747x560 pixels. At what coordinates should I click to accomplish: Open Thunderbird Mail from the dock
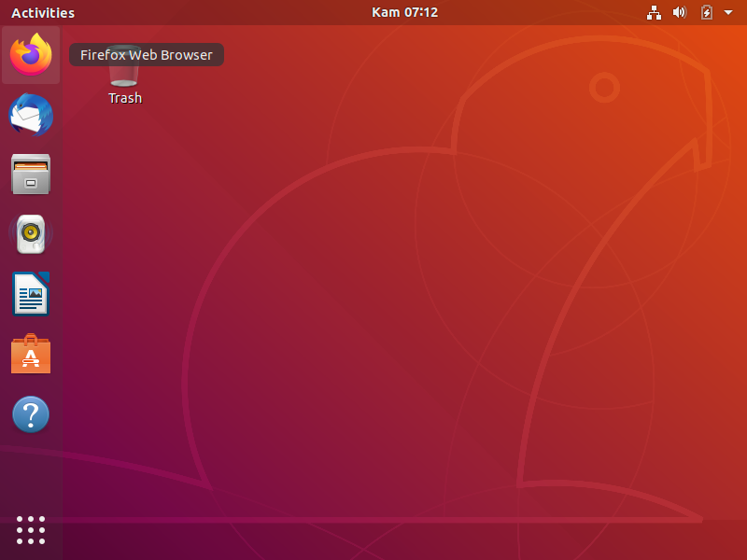pos(31,115)
